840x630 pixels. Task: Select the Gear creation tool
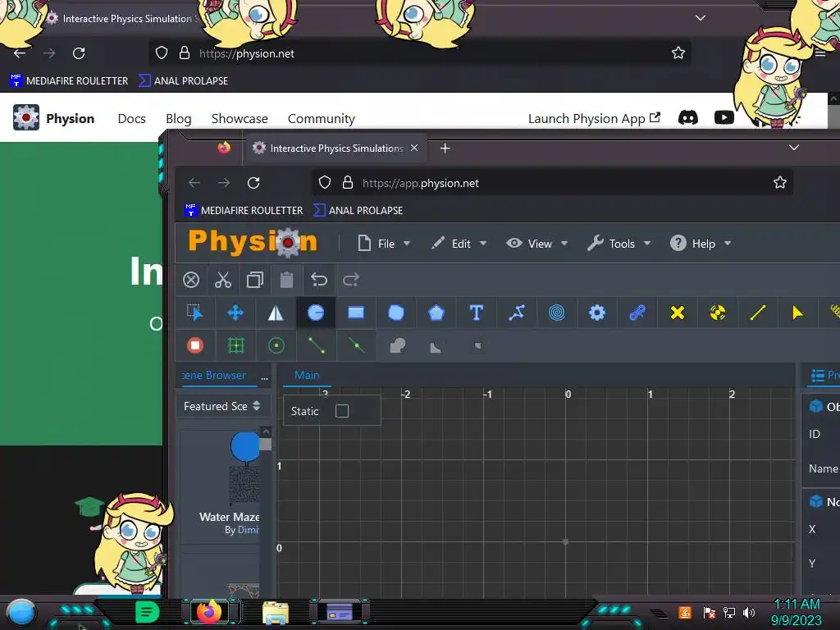click(x=597, y=313)
